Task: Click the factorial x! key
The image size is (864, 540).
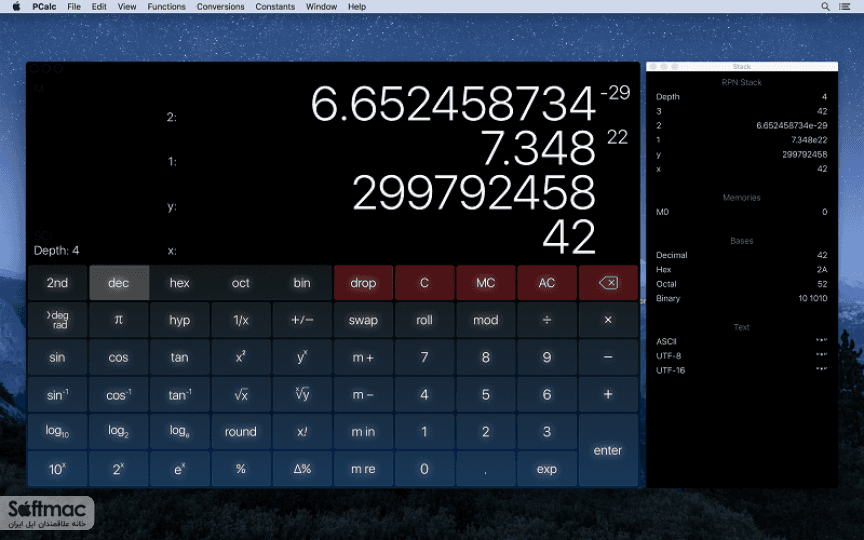Action: click(x=302, y=431)
